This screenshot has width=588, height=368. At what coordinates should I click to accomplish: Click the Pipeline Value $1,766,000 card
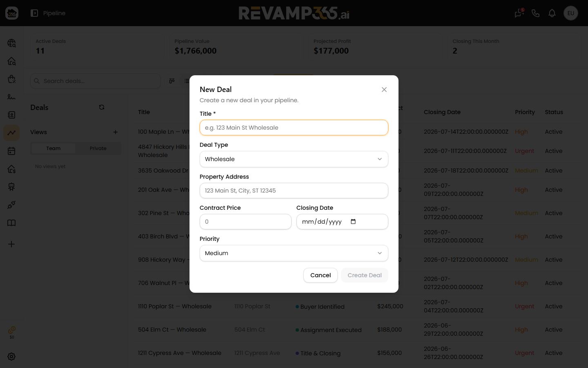[236, 47]
